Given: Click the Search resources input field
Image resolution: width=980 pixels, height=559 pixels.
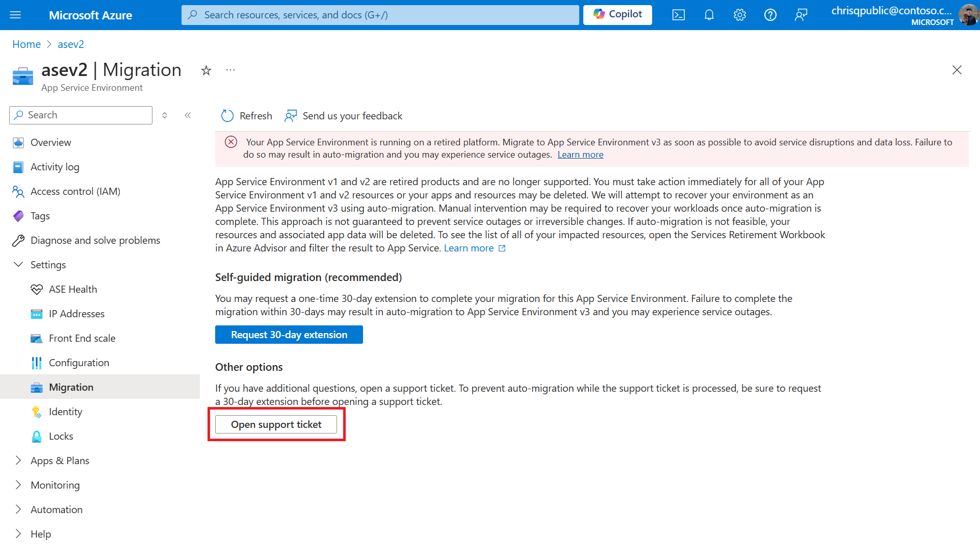Looking at the screenshot, I should (380, 15).
